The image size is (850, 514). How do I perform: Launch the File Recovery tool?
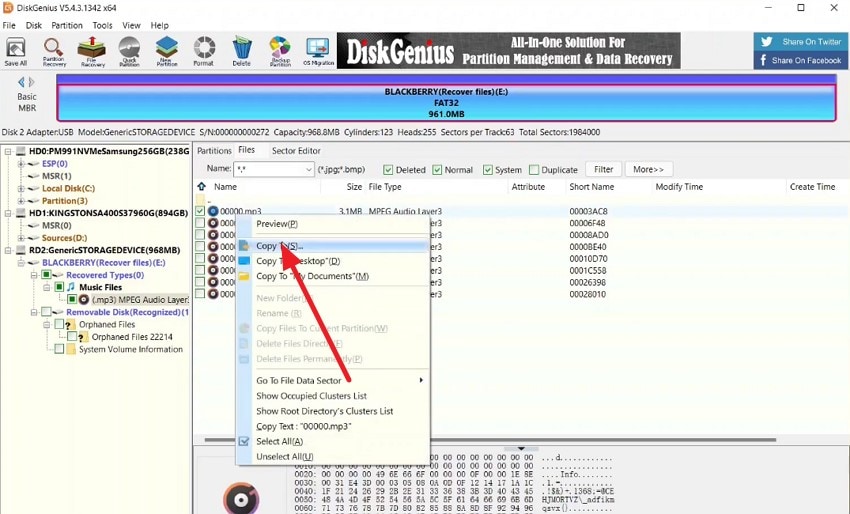point(92,52)
